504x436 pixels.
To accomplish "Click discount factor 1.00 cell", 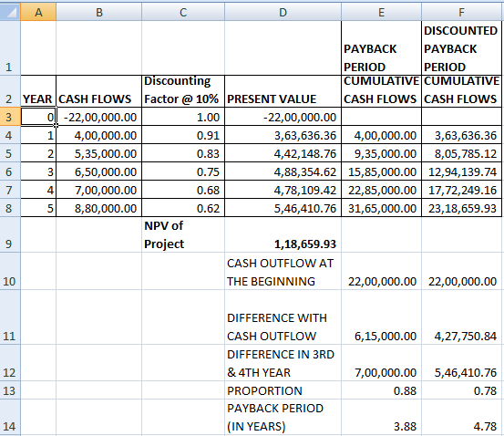I will click(183, 117).
